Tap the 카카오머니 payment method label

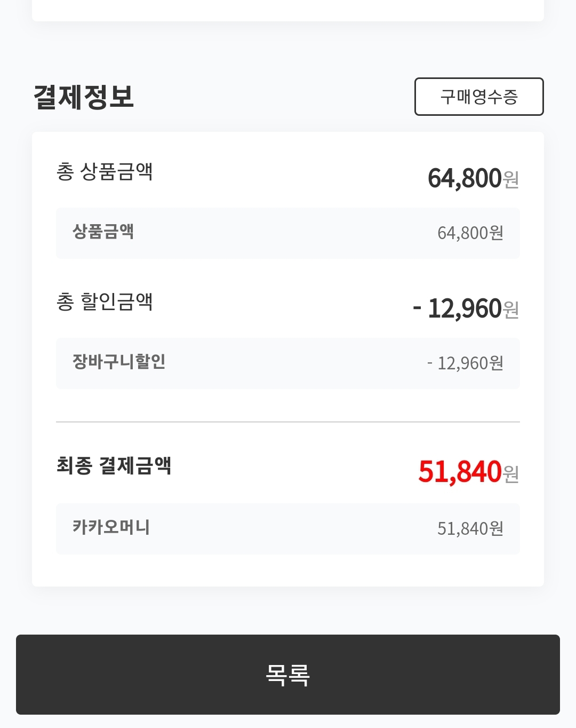click(111, 527)
